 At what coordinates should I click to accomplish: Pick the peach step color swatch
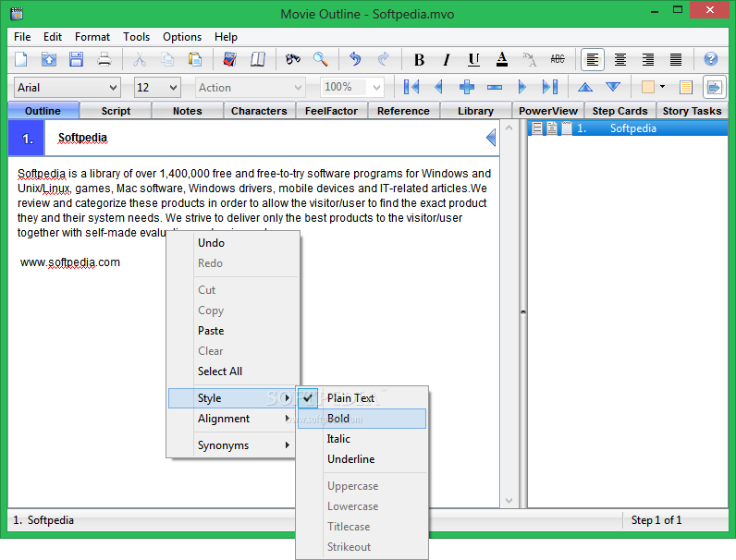tap(648, 87)
